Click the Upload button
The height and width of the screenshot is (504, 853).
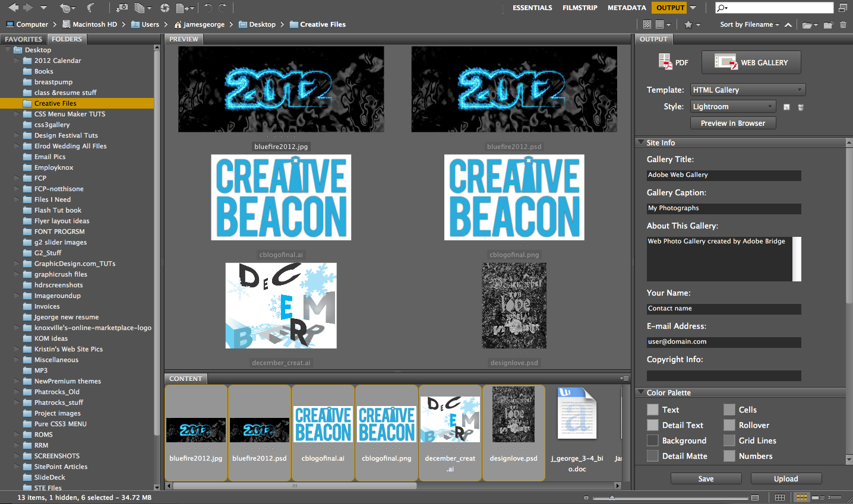point(786,479)
